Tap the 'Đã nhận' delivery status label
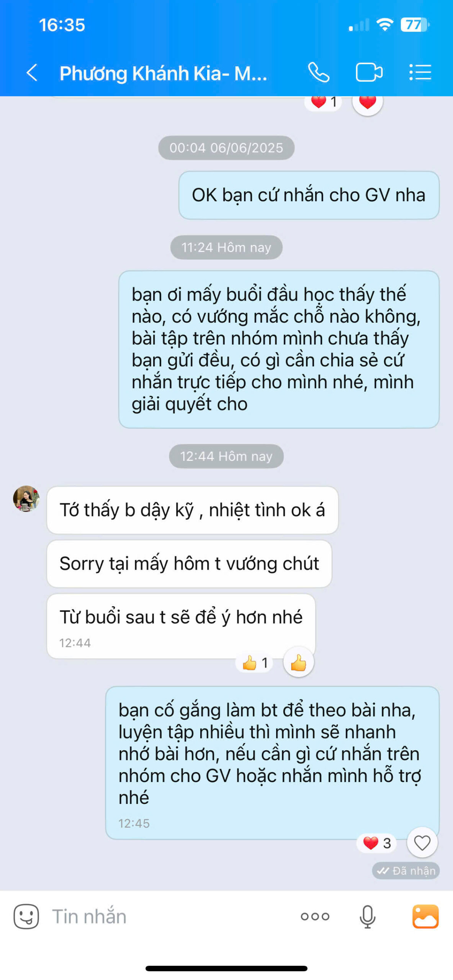453x980 pixels. (x=406, y=871)
